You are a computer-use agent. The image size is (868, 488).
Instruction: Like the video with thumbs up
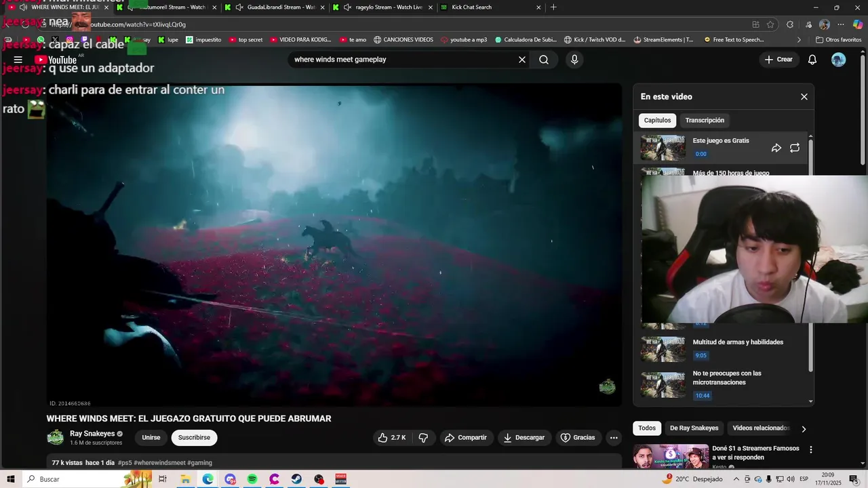tap(391, 438)
